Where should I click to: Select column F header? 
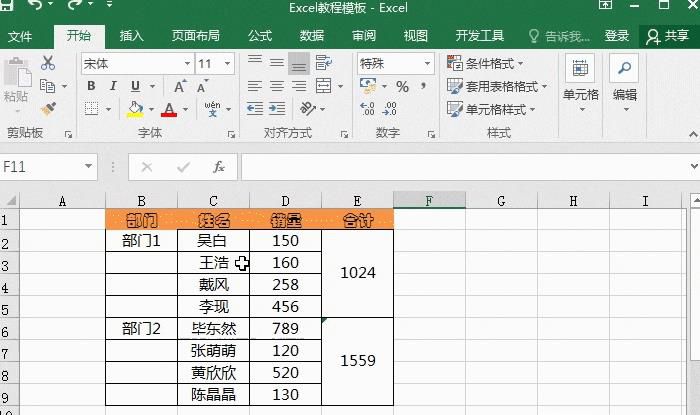[x=429, y=201]
